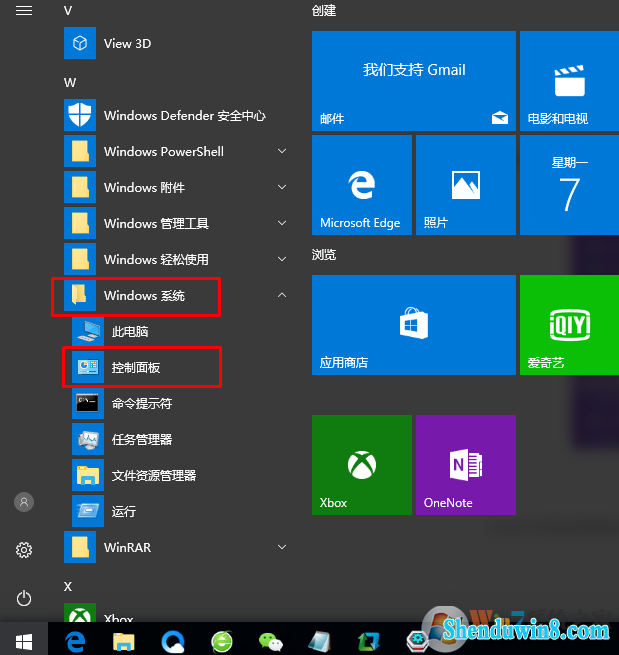This screenshot has height=655, width=619.
Task: Open the 照片 (Photos) tile
Action: click(466, 185)
